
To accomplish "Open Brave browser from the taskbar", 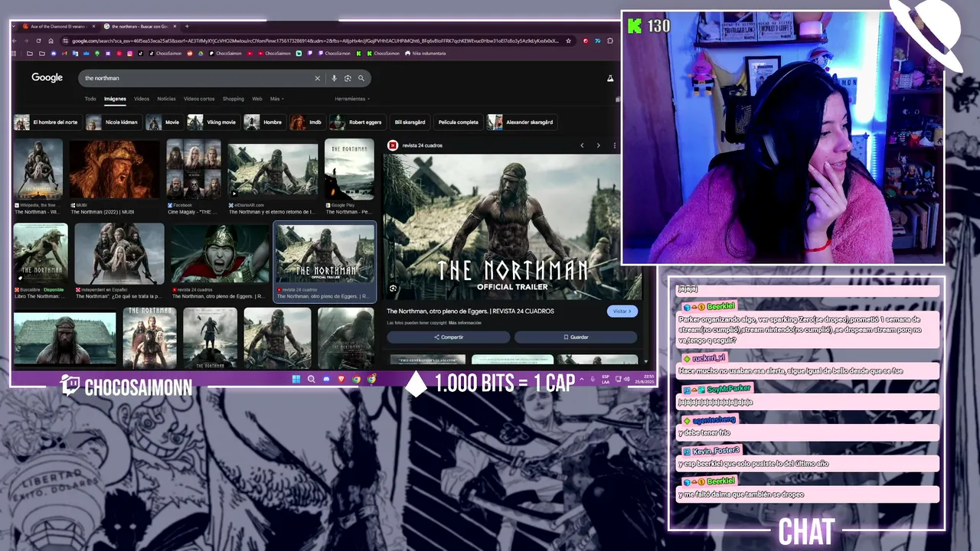I will point(341,379).
